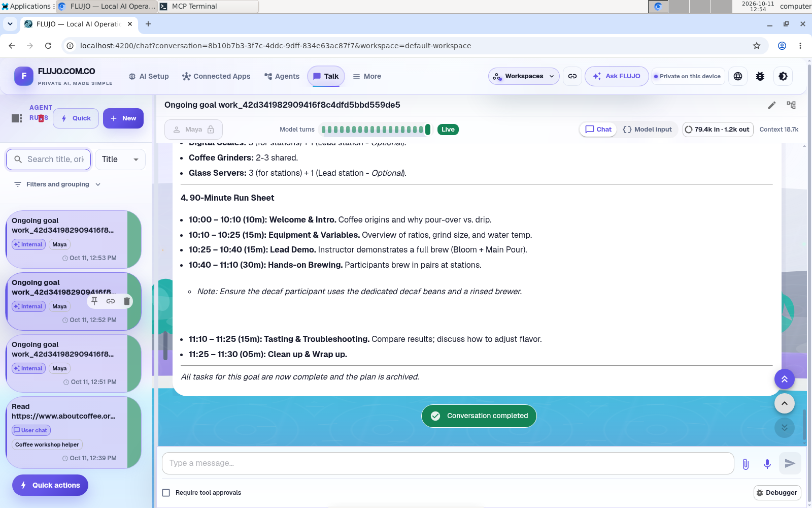Bookmark this page with the star
812x508 pixels.
point(757,46)
